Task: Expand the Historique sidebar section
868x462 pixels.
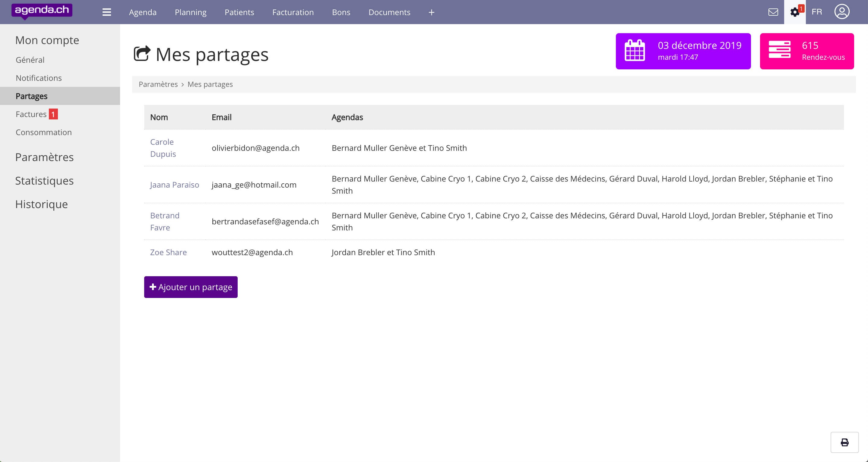Action: tap(41, 204)
